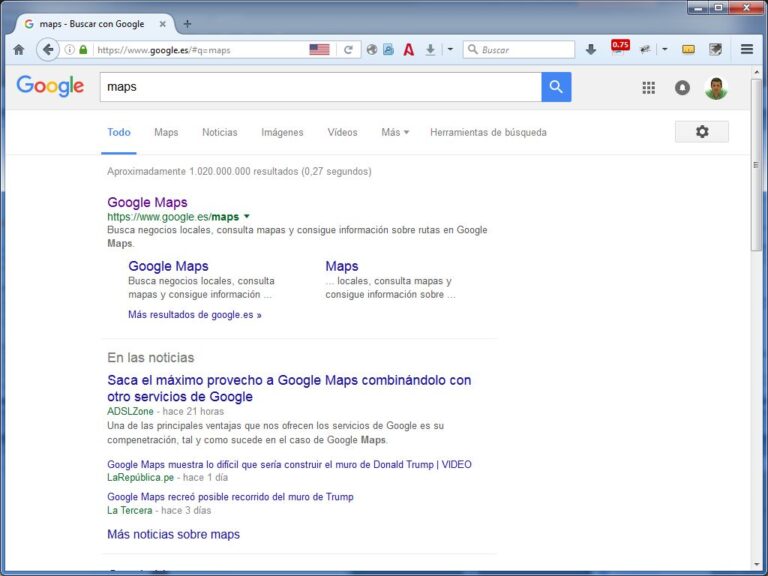Click the extension icon left of menu
This screenshot has height=576, width=768.
tap(715, 49)
